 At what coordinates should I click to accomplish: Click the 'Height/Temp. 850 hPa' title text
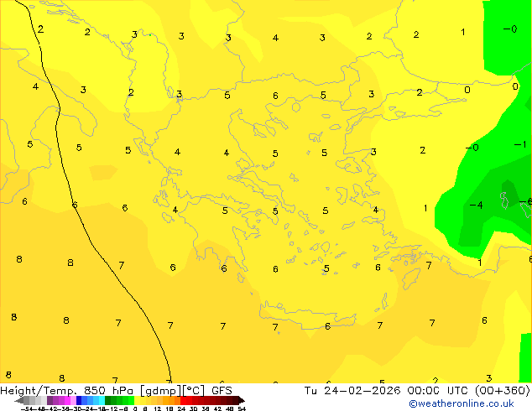point(66,391)
